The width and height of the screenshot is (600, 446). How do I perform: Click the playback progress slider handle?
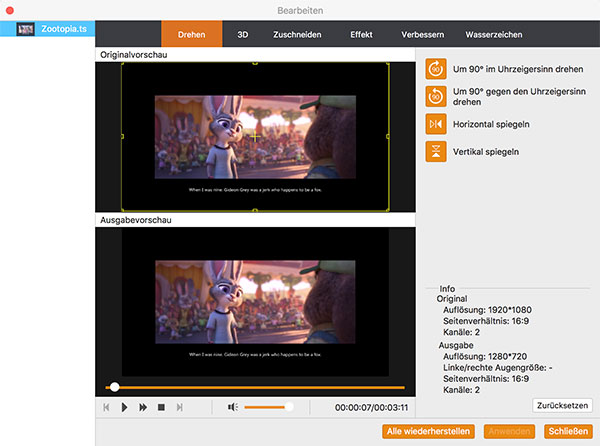click(x=114, y=387)
